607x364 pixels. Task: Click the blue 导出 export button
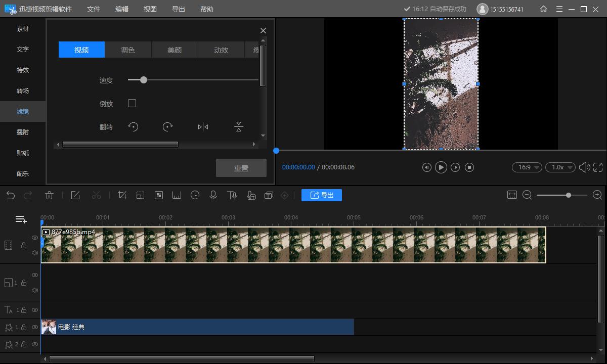(x=322, y=195)
